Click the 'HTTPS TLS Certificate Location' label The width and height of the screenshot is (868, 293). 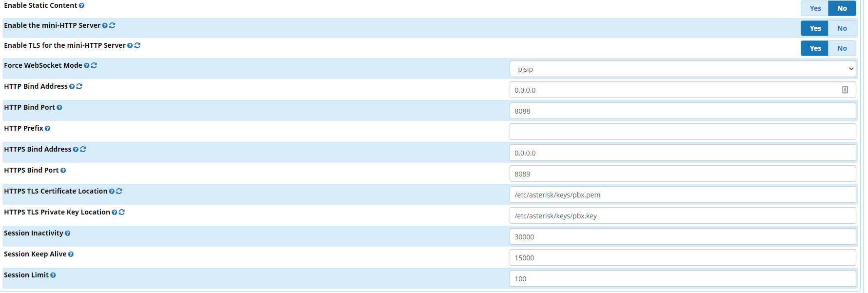point(56,191)
